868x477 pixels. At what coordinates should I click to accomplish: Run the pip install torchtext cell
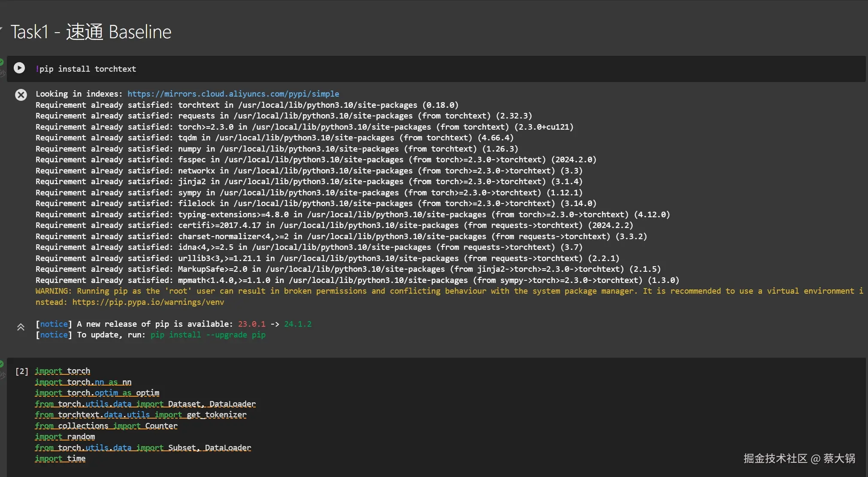19,68
